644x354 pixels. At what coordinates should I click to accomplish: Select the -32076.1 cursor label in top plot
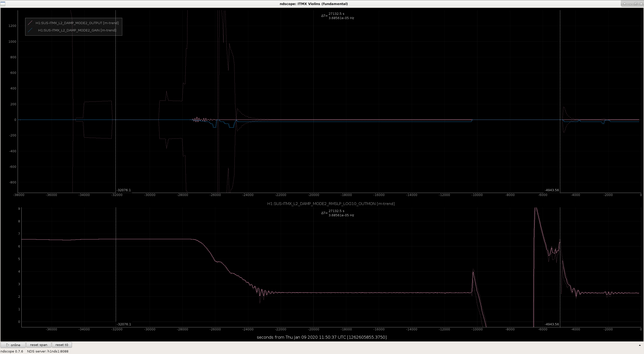pyautogui.click(x=124, y=190)
